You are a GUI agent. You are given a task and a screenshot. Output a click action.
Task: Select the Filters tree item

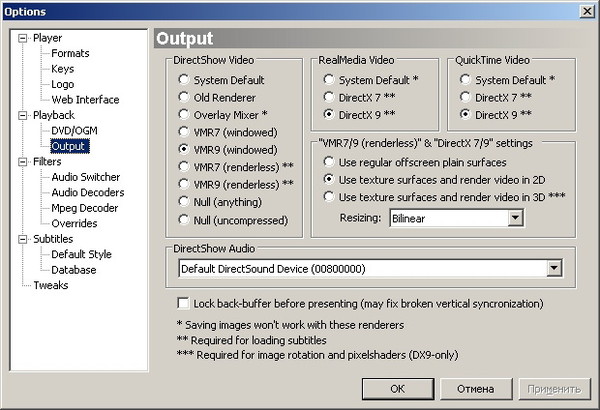click(x=47, y=162)
